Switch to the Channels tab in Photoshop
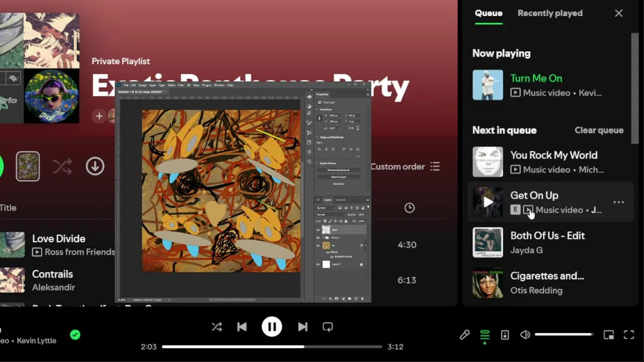 tap(341, 200)
